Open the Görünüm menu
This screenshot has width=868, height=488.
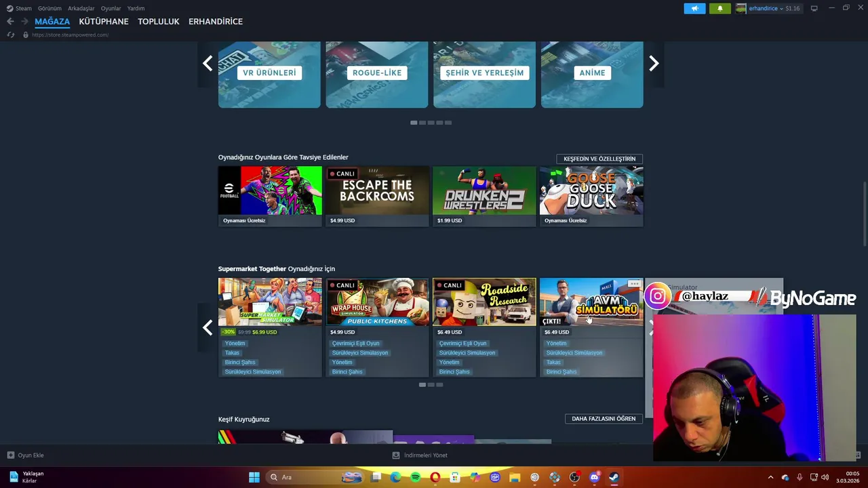click(50, 8)
